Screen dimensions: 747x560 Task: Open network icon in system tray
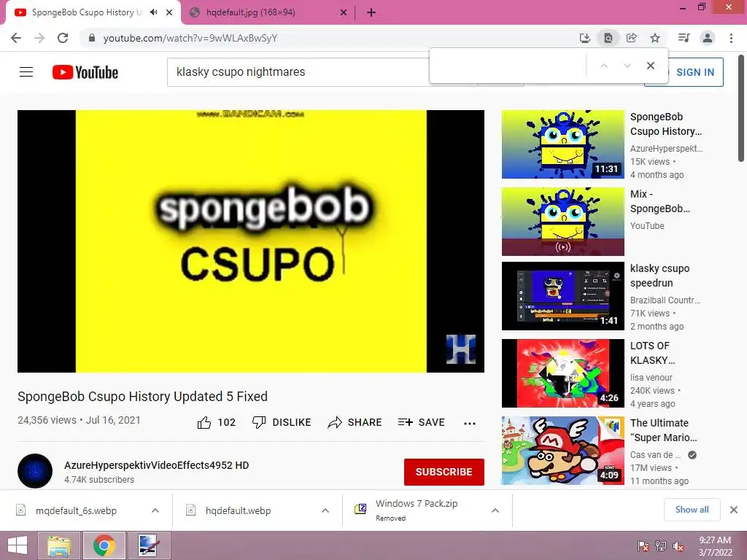pos(661,546)
